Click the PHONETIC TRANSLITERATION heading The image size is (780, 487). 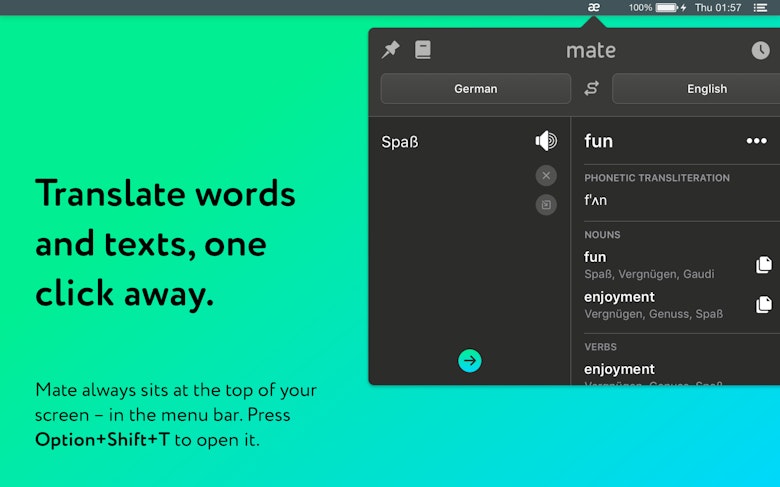click(x=657, y=178)
